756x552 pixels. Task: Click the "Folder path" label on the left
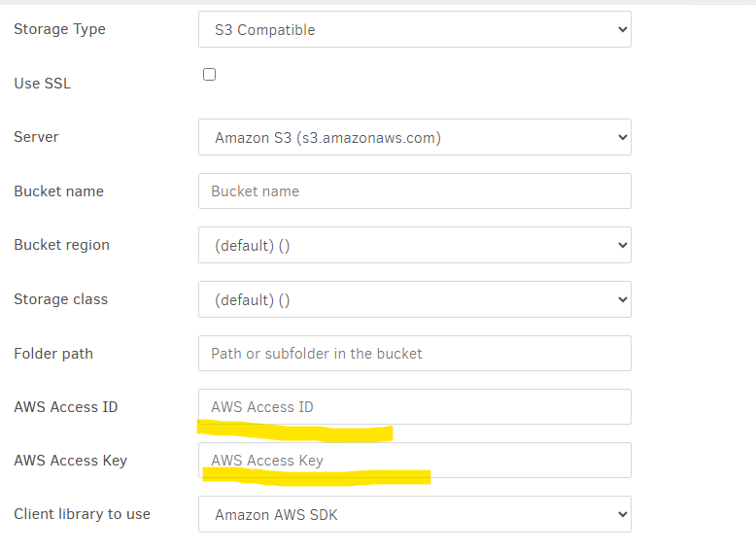click(53, 354)
